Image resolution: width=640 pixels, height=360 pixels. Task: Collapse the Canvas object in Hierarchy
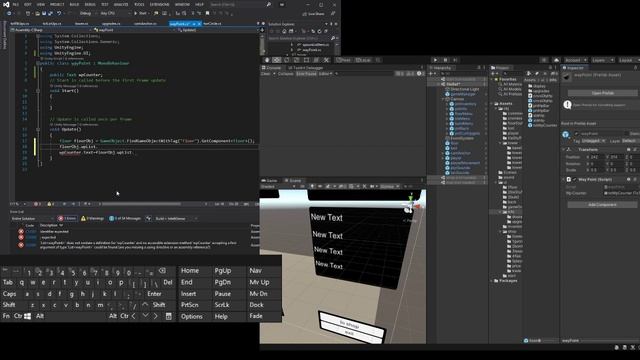point(443,99)
